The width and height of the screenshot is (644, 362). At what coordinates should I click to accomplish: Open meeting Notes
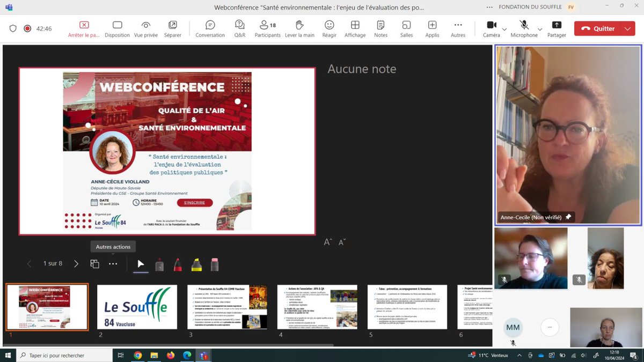click(x=380, y=28)
